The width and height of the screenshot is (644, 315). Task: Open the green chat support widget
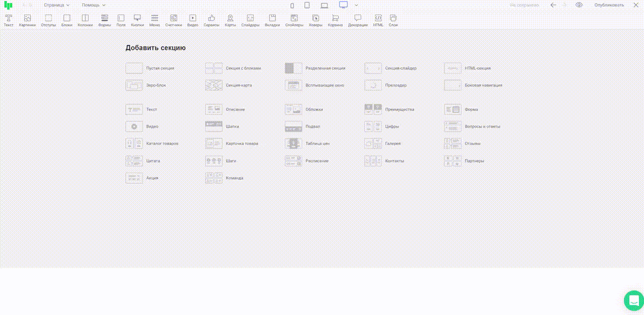point(633,300)
